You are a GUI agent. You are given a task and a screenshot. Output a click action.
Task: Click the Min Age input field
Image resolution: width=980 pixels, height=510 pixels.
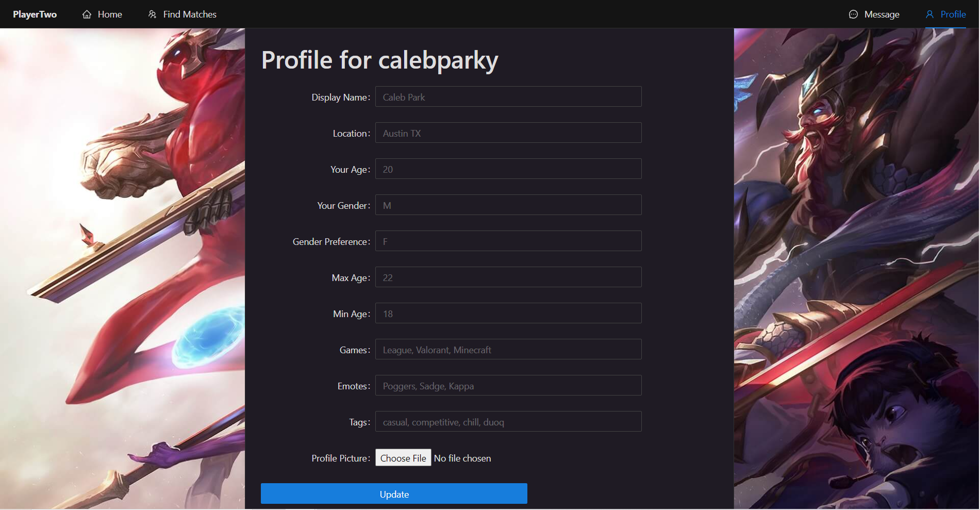click(508, 313)
